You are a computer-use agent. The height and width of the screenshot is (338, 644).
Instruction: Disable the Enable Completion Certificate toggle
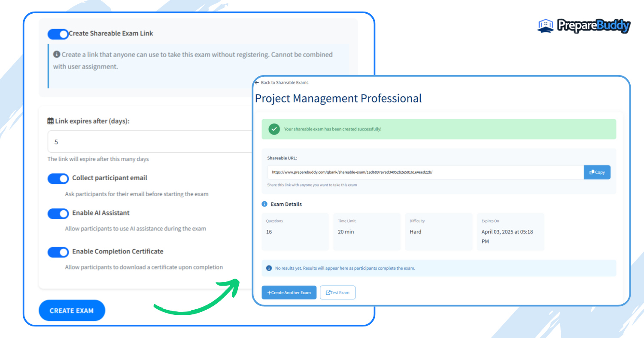pyautogui.click(x=58, y=252)
